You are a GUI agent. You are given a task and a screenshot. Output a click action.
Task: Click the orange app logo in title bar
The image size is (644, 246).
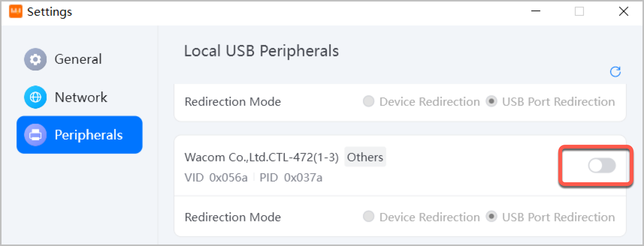pos(15,11)
